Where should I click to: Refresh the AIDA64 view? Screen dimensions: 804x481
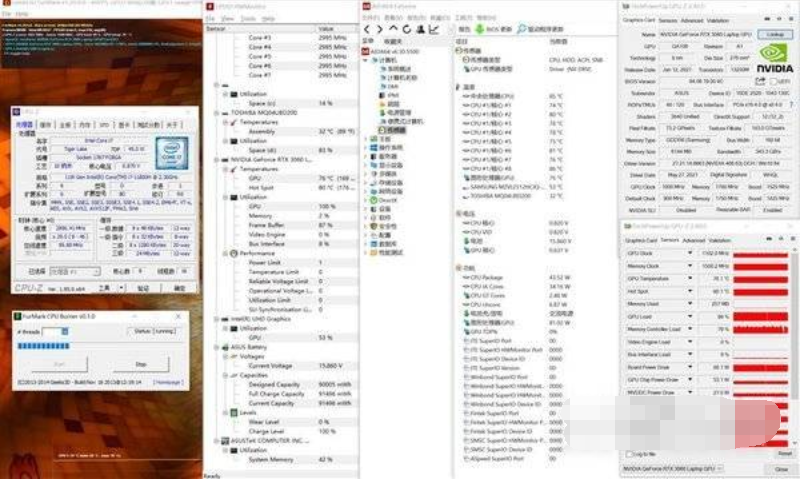(407, 29)
